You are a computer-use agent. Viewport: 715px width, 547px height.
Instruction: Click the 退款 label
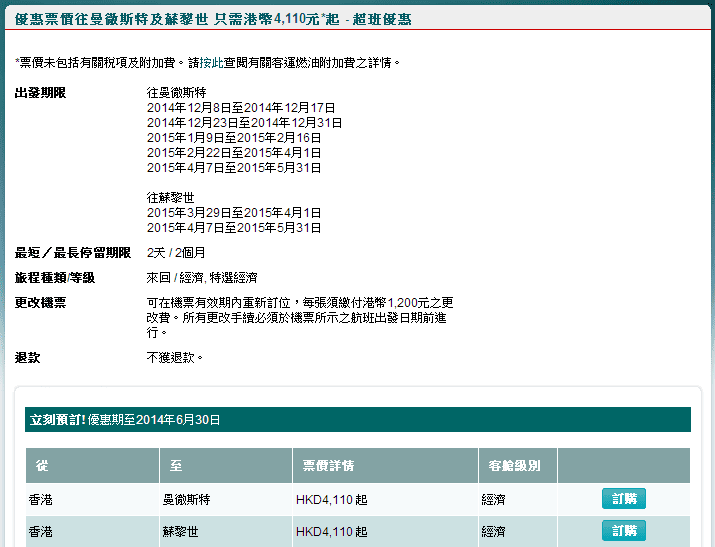[28, 357]
